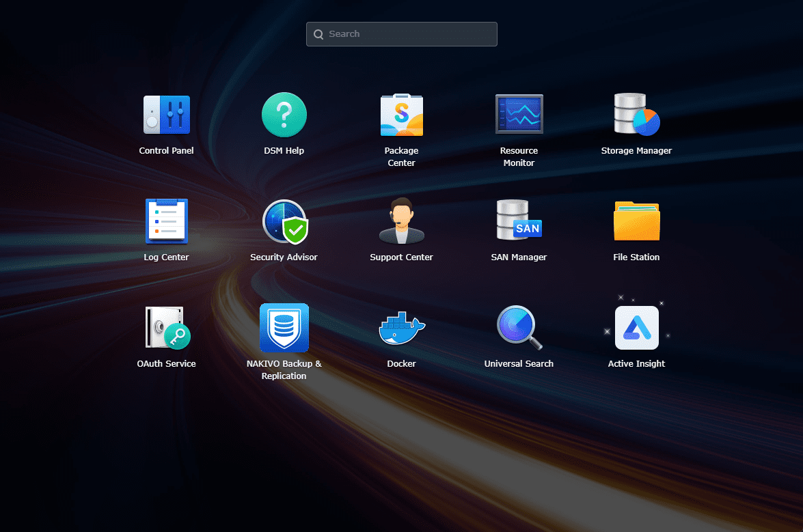803x532 pixels.
Task: Open OAuth Service safe icon
Action: (166, 328)
